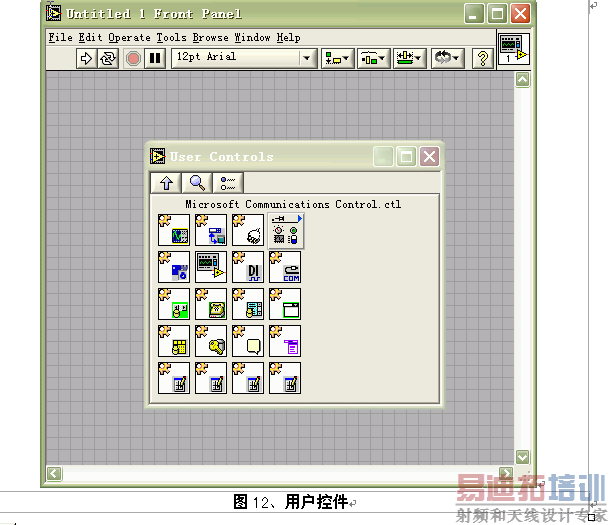
Task: Click vertical scrollbar up arrow
Action: [522, 80]
